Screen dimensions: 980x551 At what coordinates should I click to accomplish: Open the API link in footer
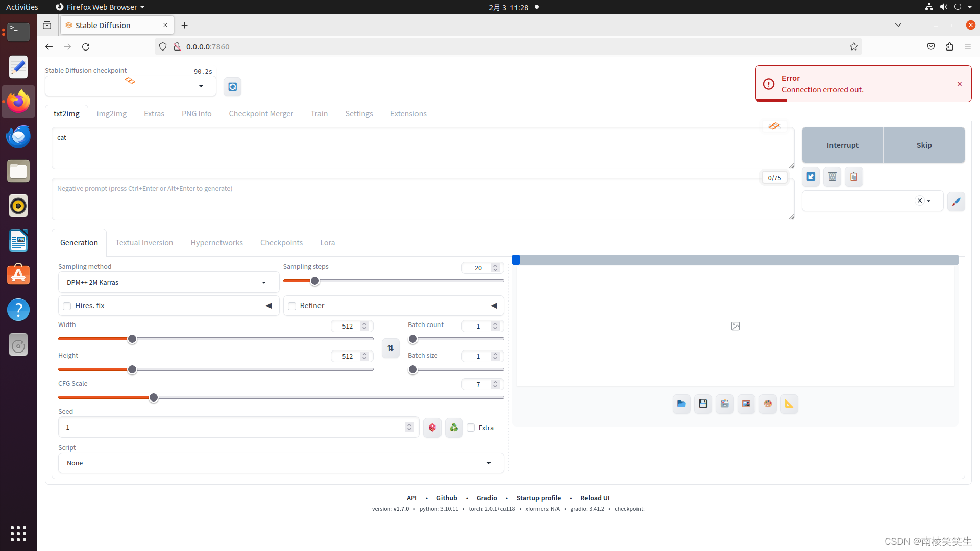coord(412,498)
